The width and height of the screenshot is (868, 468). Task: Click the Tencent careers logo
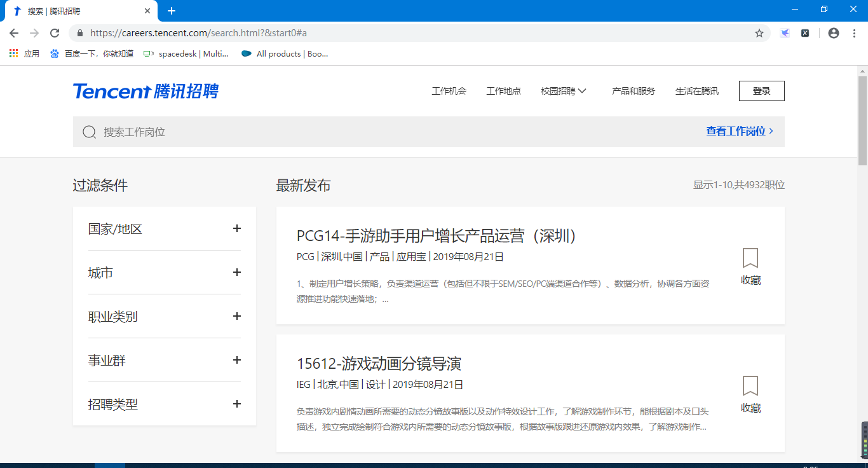[146, 91]
